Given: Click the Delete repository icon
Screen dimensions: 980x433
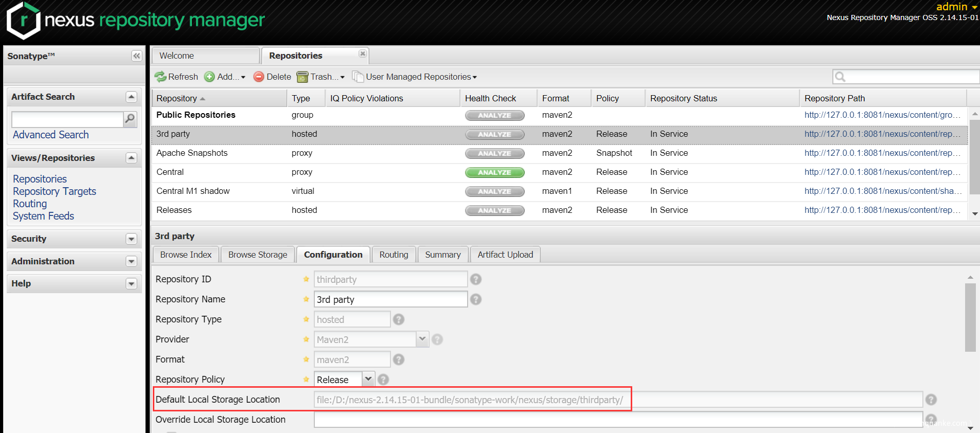Looking at the screenshot, I should 259,77.
